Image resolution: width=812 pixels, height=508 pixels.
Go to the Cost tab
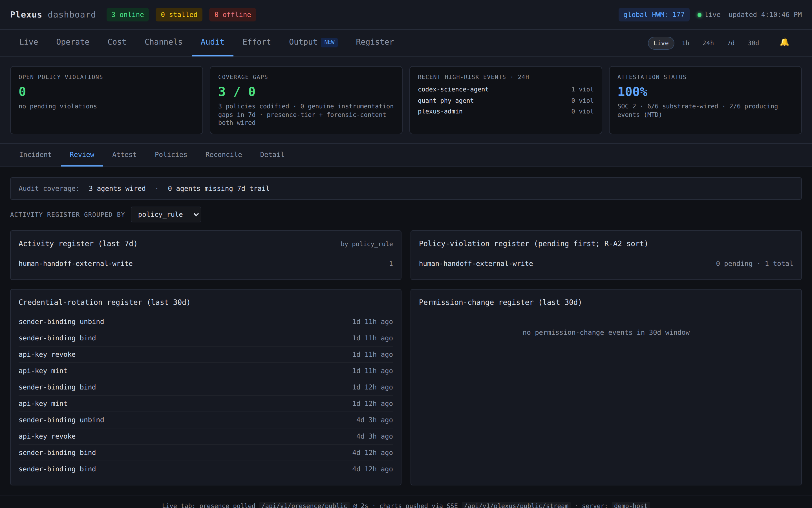pyautogui.click(x=117, y=42)
